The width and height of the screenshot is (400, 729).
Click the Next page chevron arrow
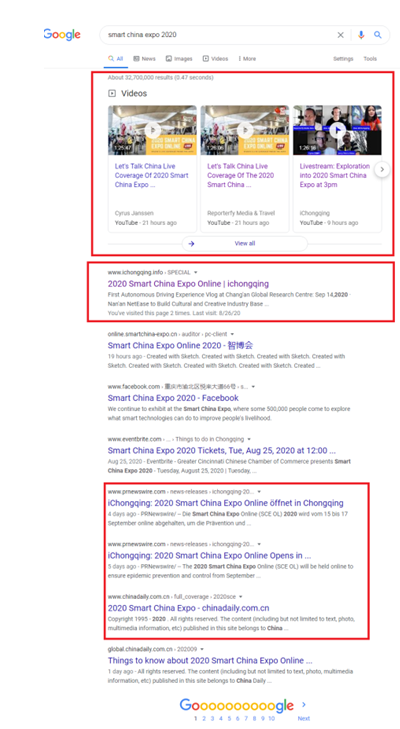304,704
